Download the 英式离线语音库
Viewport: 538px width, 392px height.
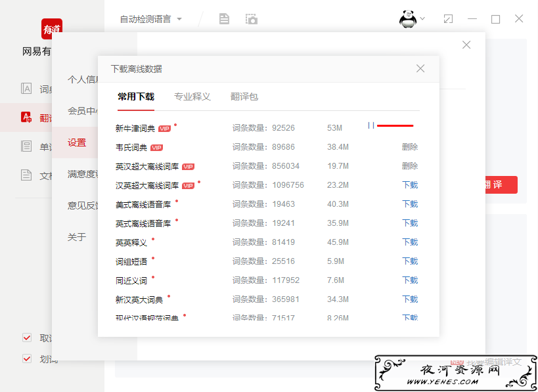pos(410,223)
